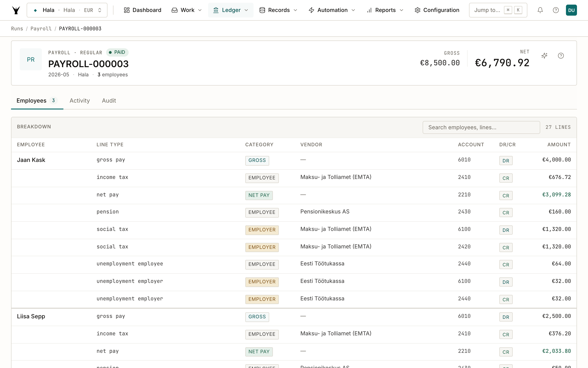This screenshot has height=368, width=588.
Task: Click the €4,000.00 gross pay amount
Action: (556, 160)
